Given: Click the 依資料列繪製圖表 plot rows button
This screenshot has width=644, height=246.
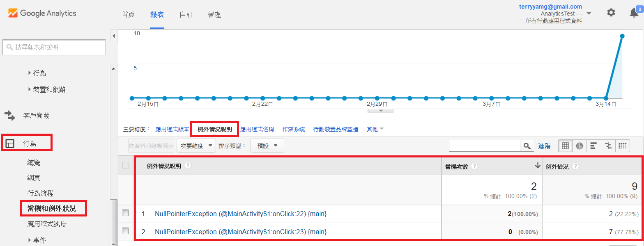Looking at the screenshot, I should (x=151, y=146).
